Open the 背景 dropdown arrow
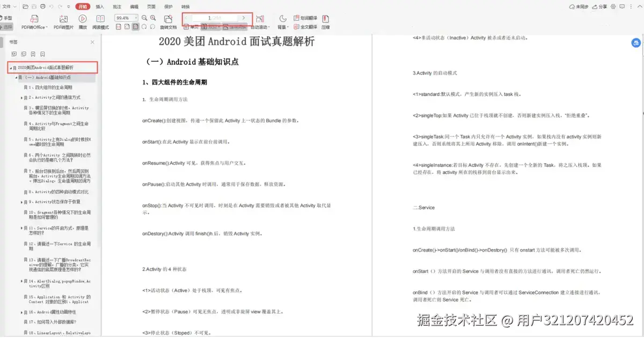This screenshot has width=644, height=338. [x=288, y=27]
